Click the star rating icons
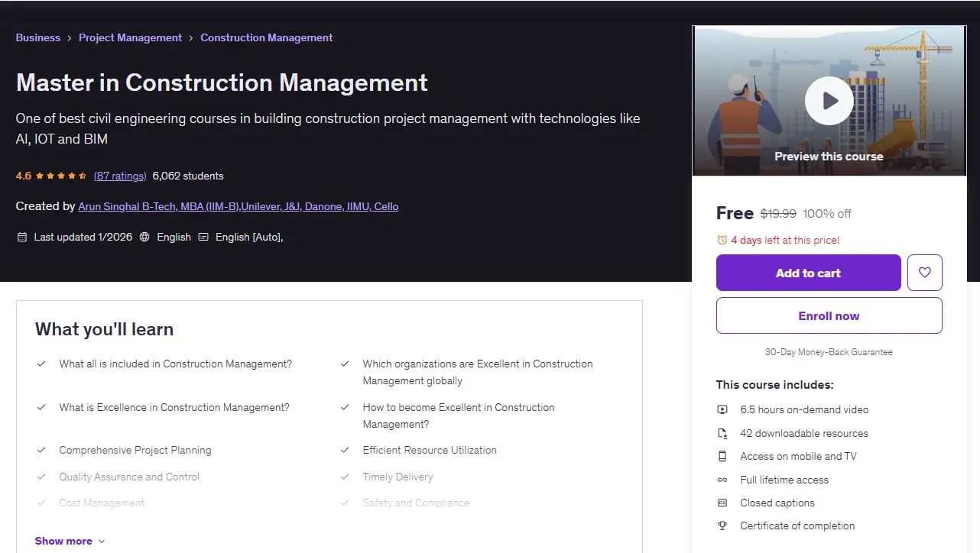This screenshot has height=553, width=980. tap(62, 176)
